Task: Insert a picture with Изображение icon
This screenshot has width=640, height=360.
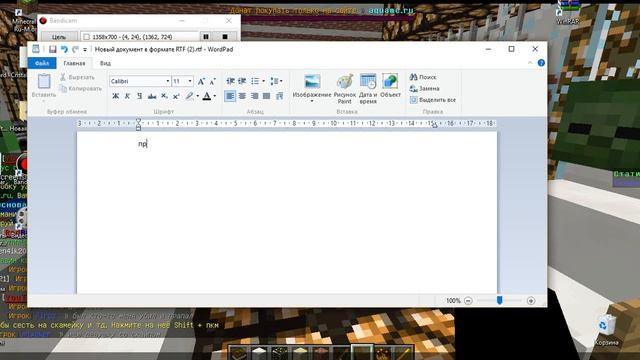Action: coord(312,82)
